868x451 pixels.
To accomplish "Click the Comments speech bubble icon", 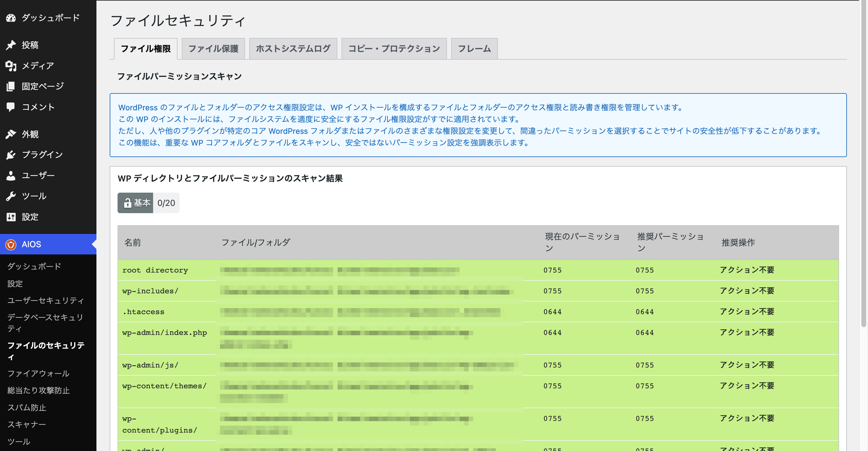I will (x=11, y=107).
